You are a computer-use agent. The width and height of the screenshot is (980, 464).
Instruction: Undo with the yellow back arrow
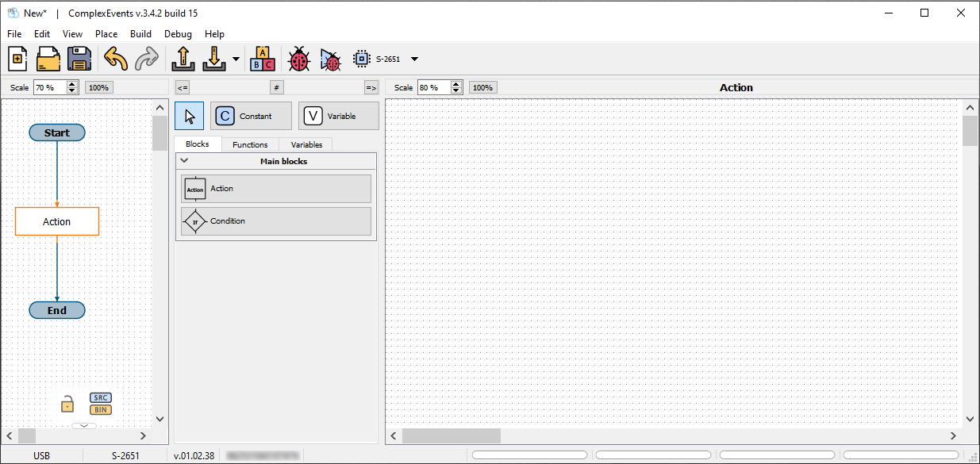[116, 59]
